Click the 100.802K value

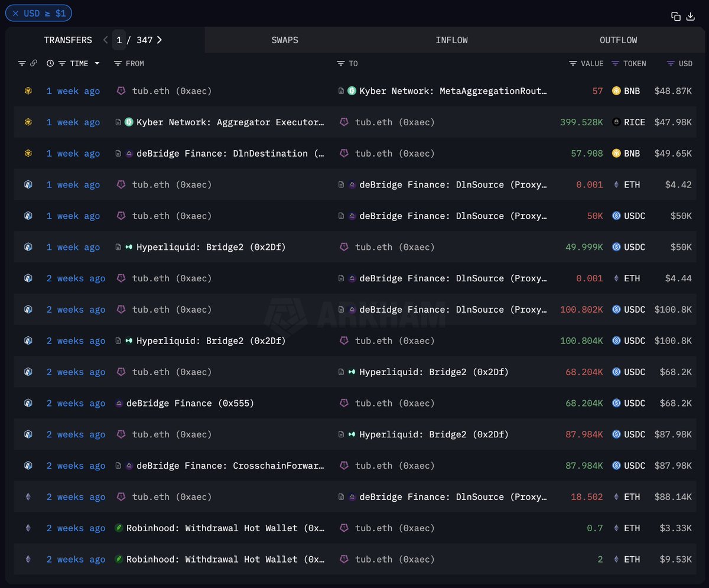point(582,310)
